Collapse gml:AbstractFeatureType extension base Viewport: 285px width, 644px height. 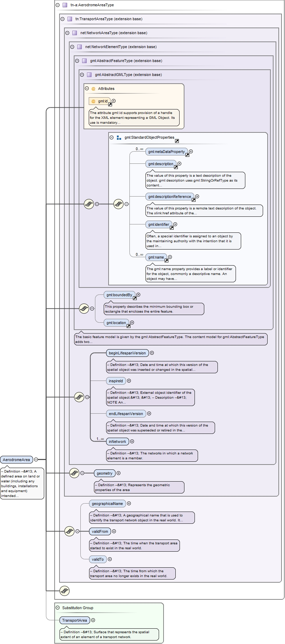coord(77,61)
